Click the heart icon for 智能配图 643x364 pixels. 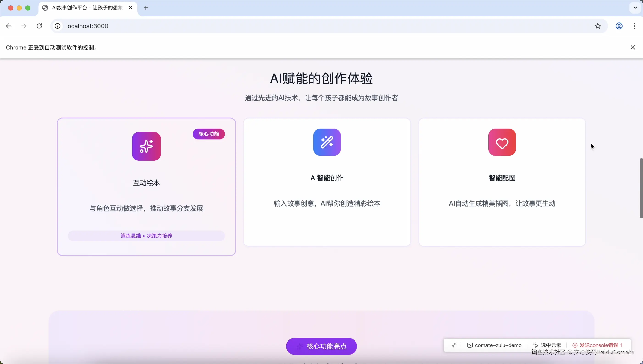click(502, 142)
